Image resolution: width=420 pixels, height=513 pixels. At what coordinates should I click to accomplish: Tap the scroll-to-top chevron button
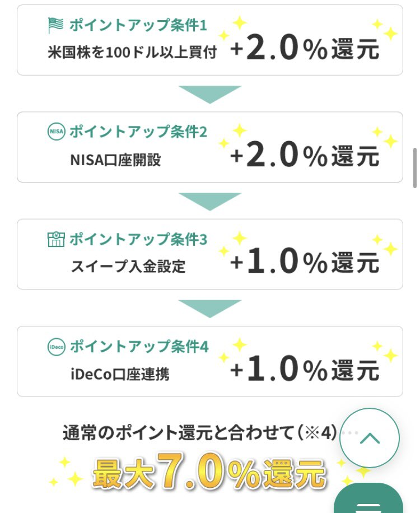pos(370,438)
